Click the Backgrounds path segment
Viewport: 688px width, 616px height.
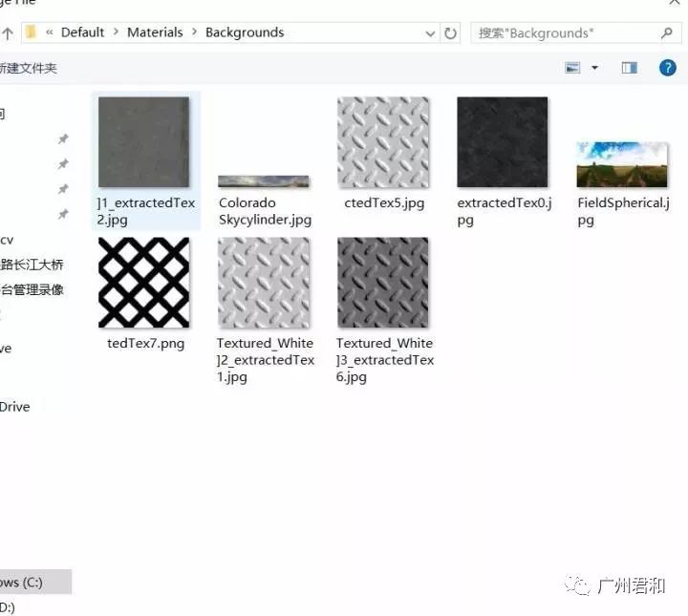pyautogui.click(x=245, y=32)
